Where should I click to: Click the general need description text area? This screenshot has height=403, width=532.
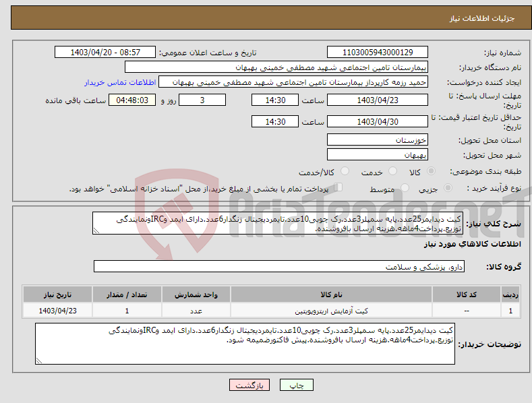(x=278, y=223)
